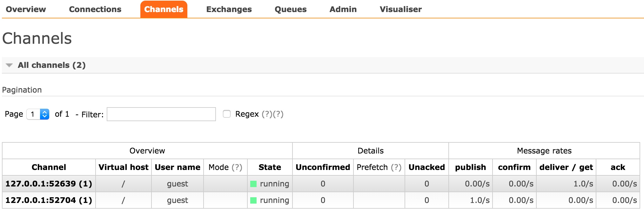644x215 pixels.
Task: Open the Overview tab
Action: (26, 9)
